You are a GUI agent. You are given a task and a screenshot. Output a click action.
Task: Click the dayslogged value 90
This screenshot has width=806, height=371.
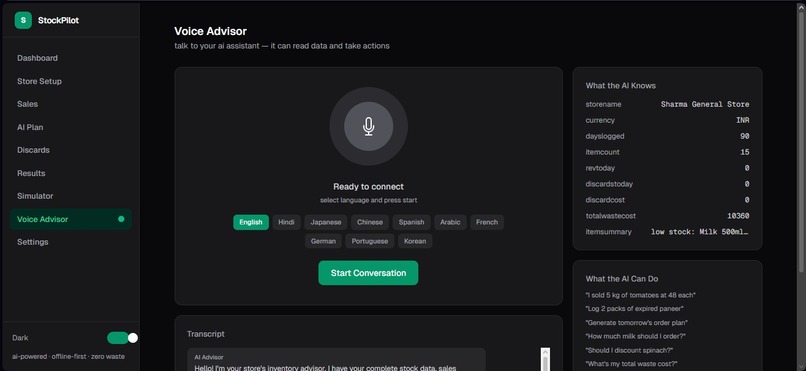click(x=744, y=136)
